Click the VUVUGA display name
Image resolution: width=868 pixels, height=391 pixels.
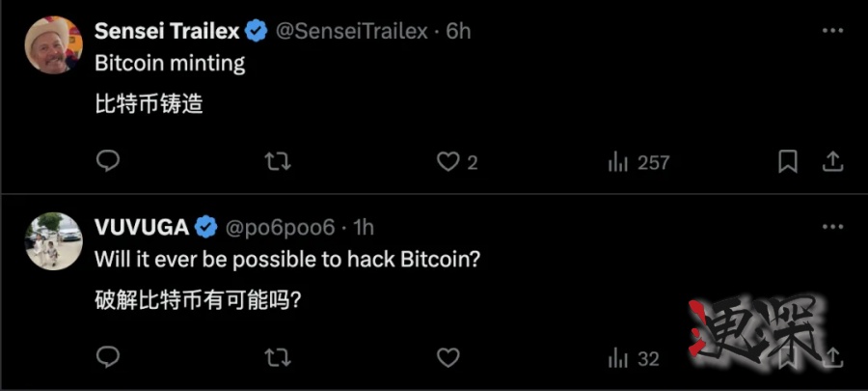coord(142,228)
